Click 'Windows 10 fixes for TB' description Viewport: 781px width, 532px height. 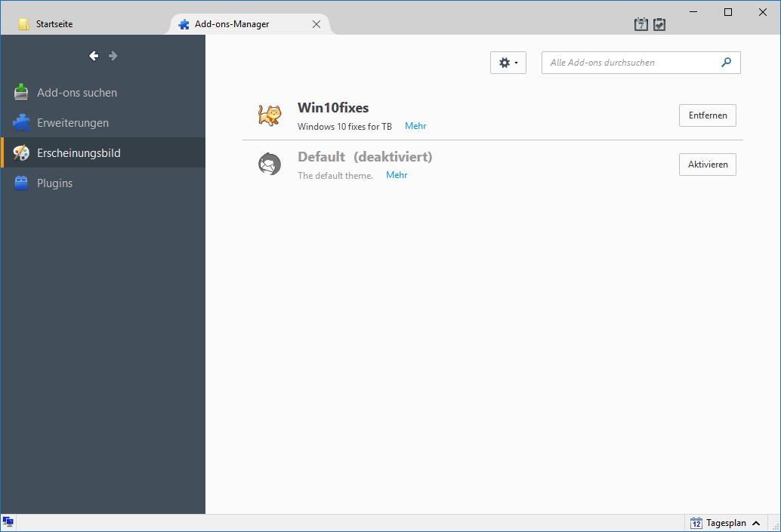[344, 127]
